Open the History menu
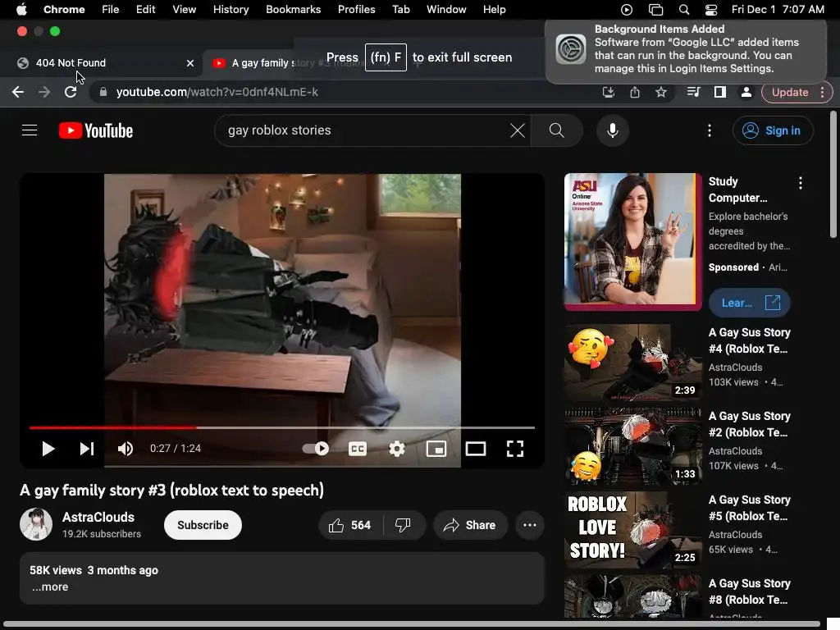The height and width of the screenshot is (630, 840). (231, 10)
